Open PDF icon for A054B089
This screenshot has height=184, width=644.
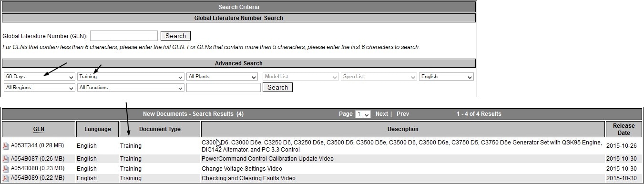6,178
